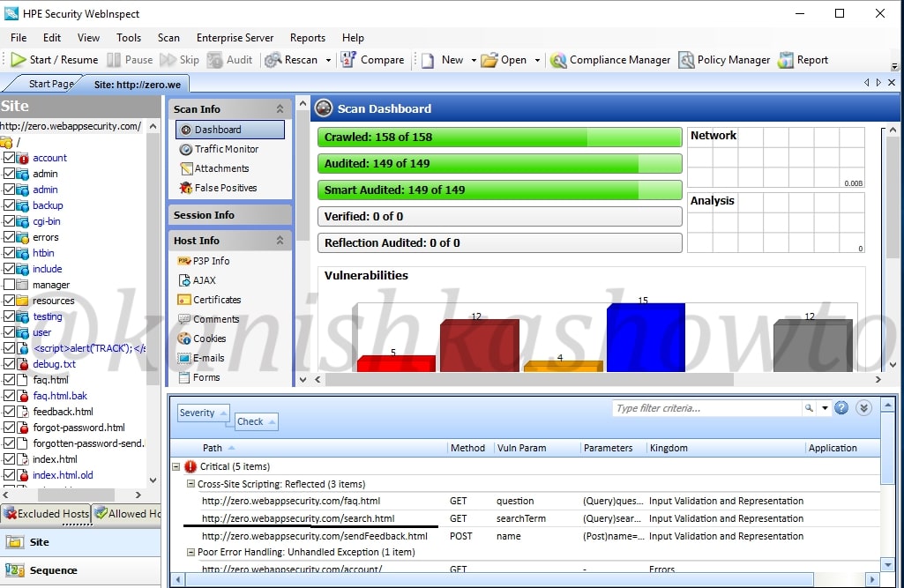The height and width of the screenshot is (588, 904).
Task: Open the filter criteria dropdown arrow
Action: 825,408
